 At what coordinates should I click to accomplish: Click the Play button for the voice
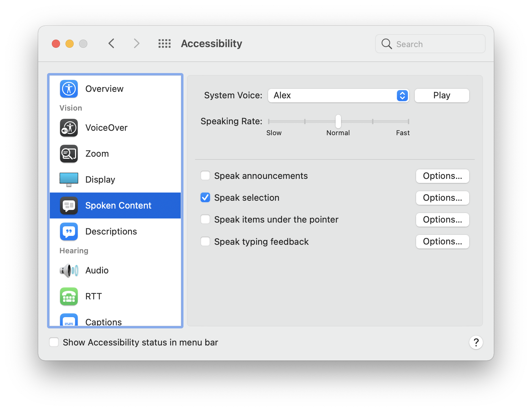point(441,95)
